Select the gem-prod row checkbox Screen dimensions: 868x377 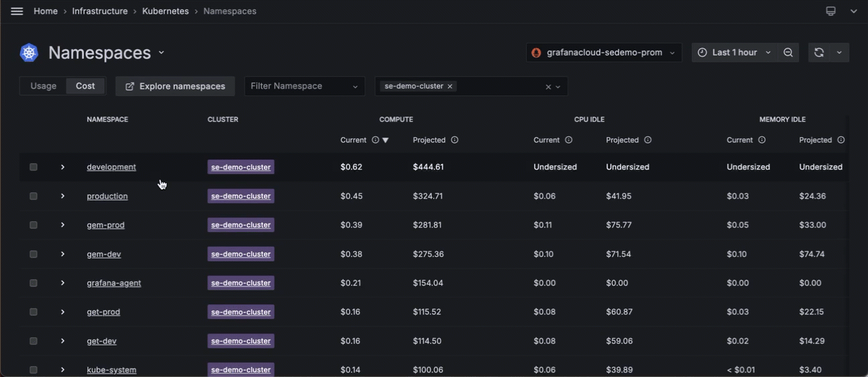(34, 225)
